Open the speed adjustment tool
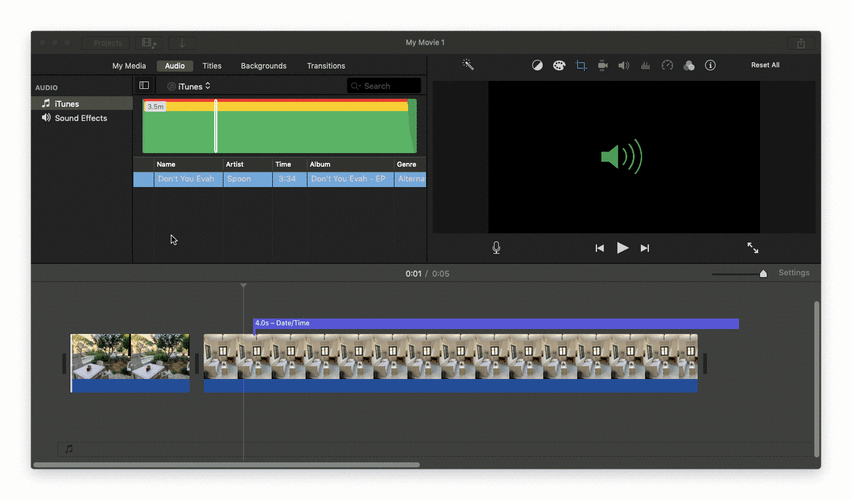 point(667,65)
